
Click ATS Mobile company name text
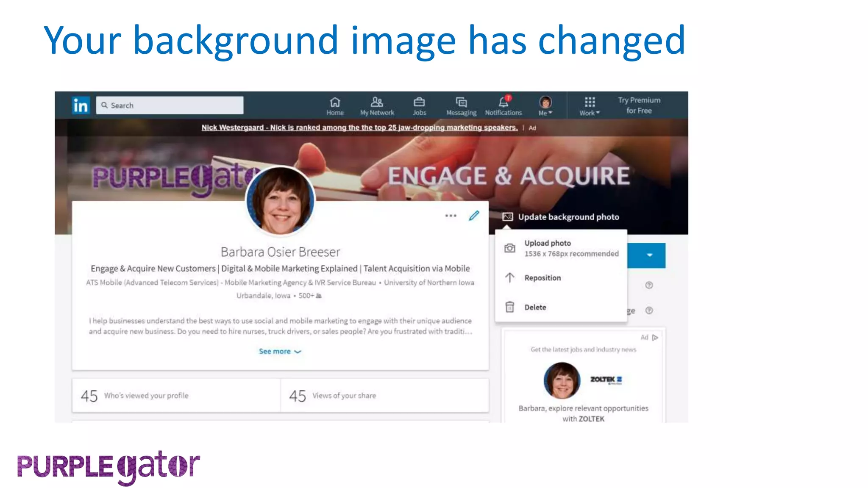click(231, 283)
